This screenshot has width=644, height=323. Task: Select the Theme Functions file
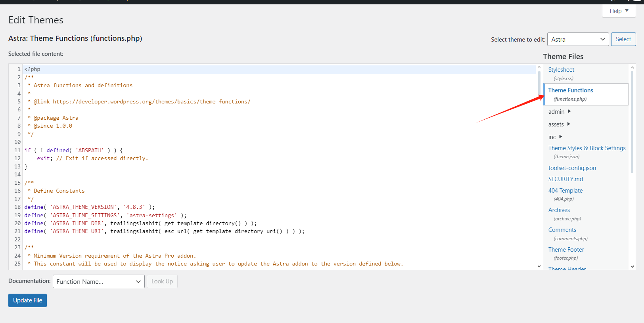pos(570,90)
